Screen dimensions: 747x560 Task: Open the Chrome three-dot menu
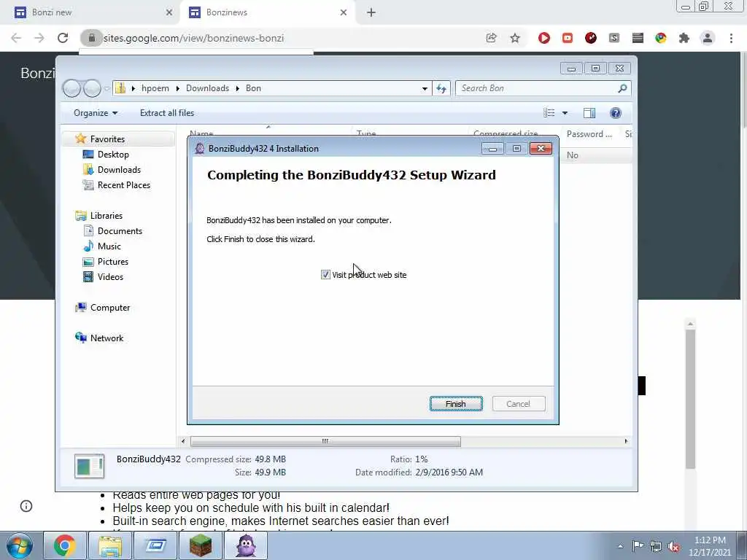click(x=731, y=38)
